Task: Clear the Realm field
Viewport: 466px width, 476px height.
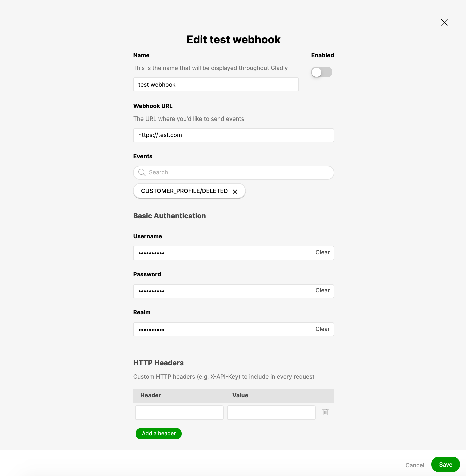Action: point(322,329)
